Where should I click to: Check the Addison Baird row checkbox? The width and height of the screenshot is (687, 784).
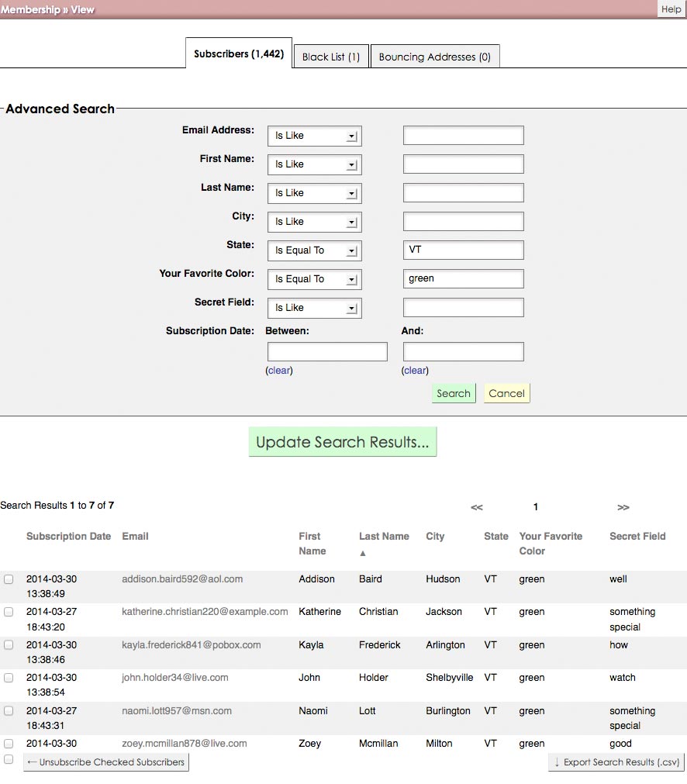tap(9, 579)
